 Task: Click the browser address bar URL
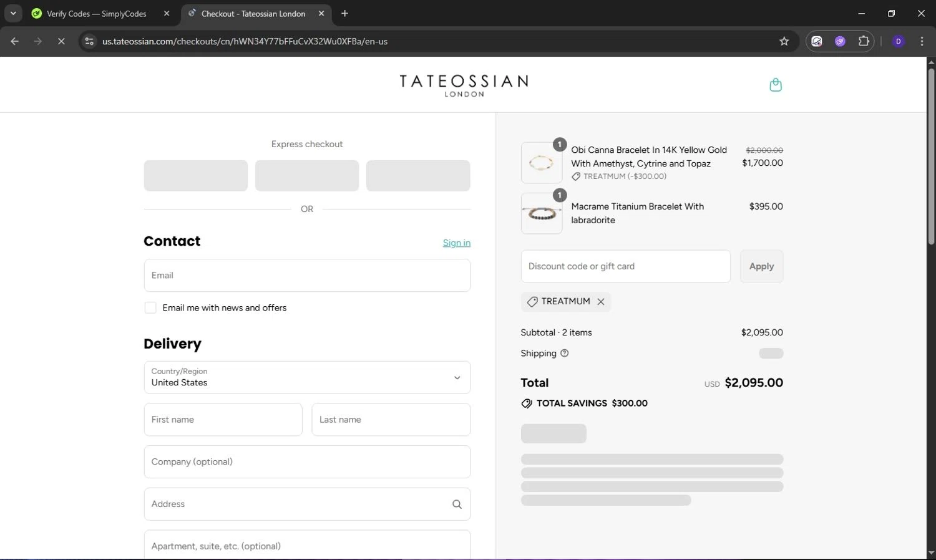pyautogui.click(x=245, y=41)
